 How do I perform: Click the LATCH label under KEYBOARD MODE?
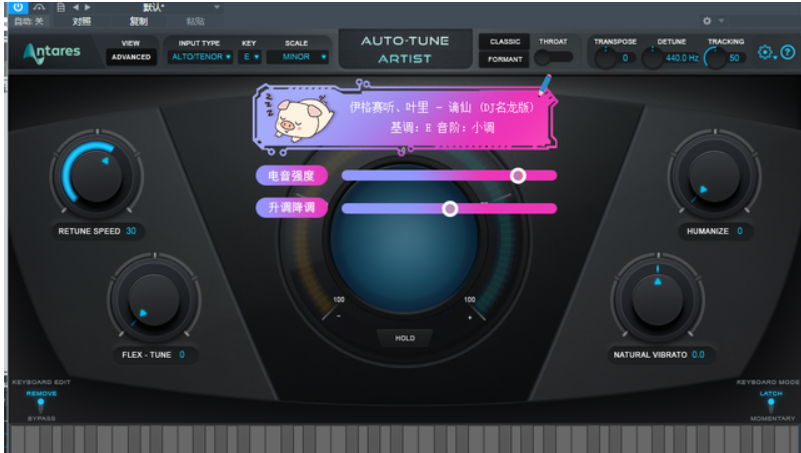pyautogui.click(x=771, y=393)
